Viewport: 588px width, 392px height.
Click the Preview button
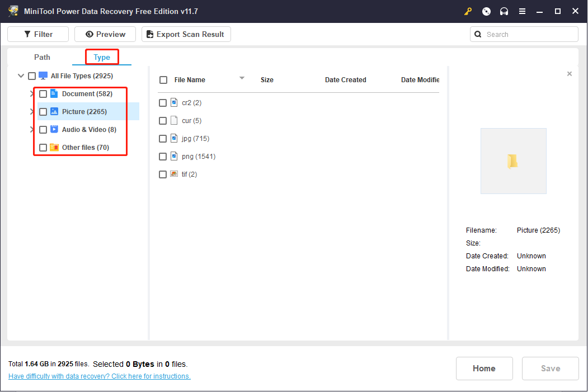[x=105, y=34]
